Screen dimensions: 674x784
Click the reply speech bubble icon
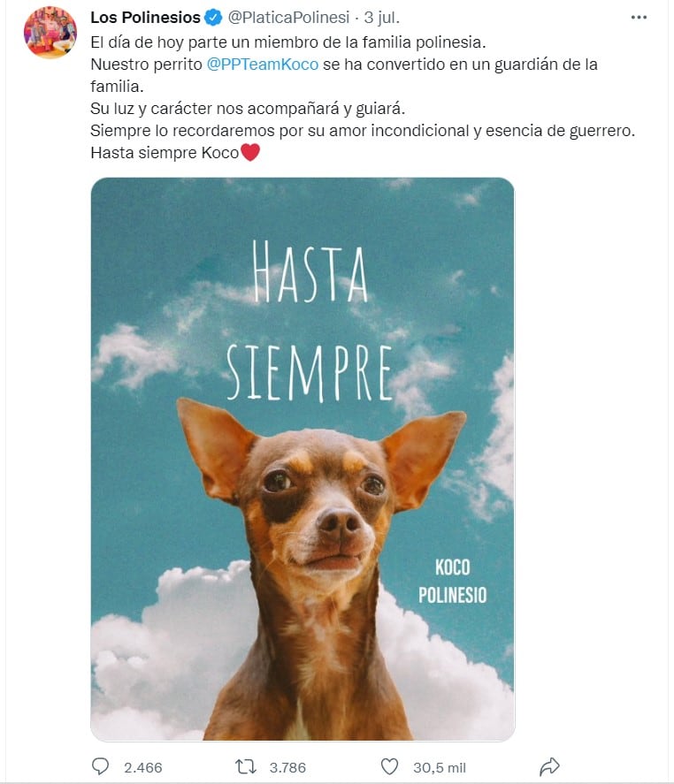(x=101, y=766)
